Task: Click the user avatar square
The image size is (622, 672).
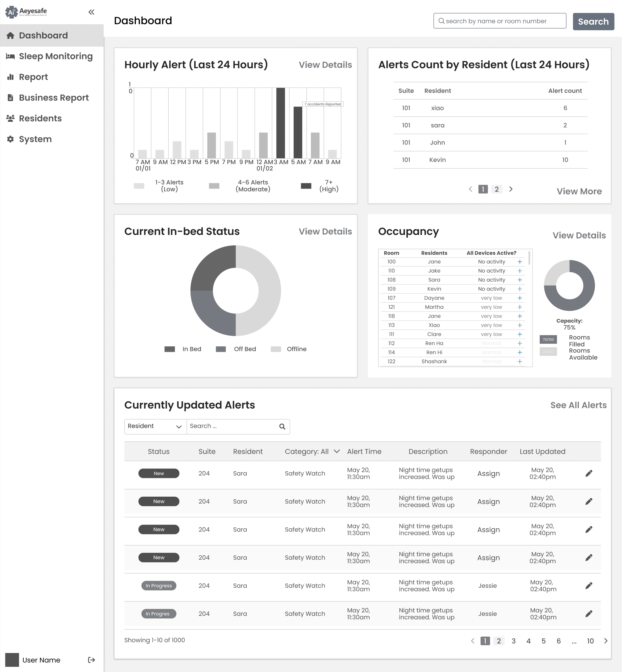Action: tap(12, 660)
